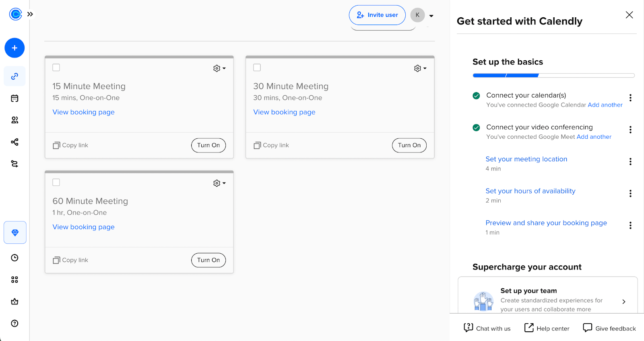
Task: Open more options for Set your hours of availability
Action: pos(630,193)
